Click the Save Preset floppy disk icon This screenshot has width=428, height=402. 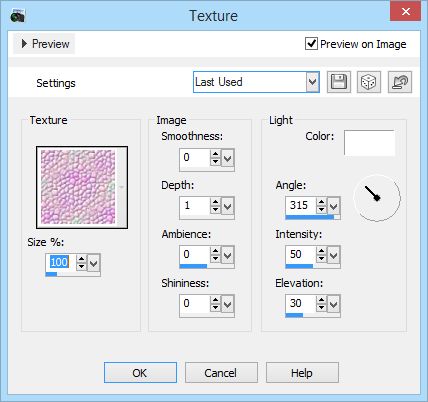pos(339,82)
